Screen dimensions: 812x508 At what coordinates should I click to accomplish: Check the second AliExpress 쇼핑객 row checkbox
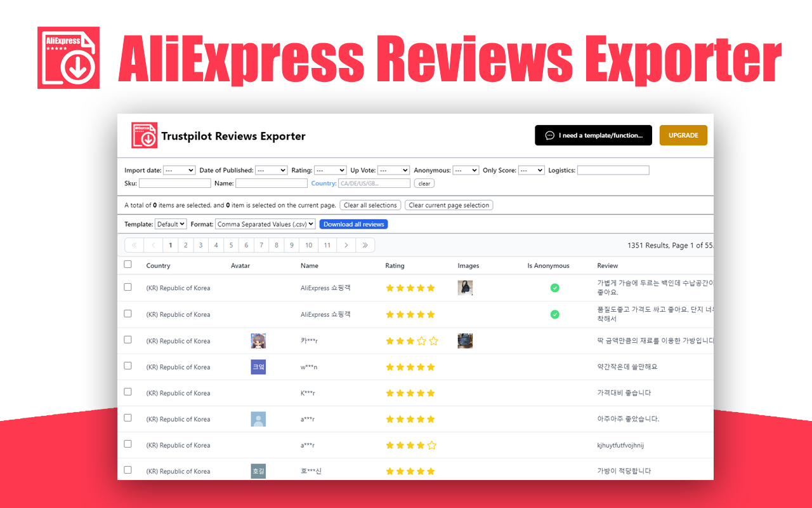(128, 314)
